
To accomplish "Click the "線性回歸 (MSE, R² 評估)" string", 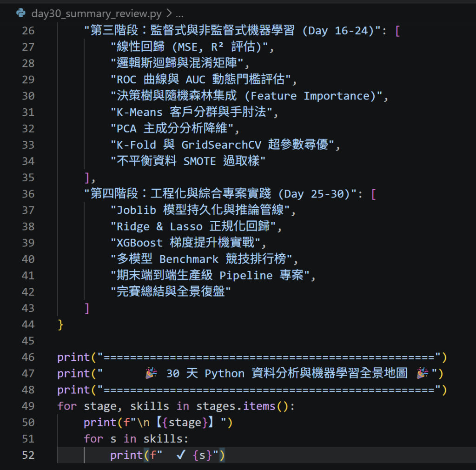I will pyautogui.click(x=190, y=47).
